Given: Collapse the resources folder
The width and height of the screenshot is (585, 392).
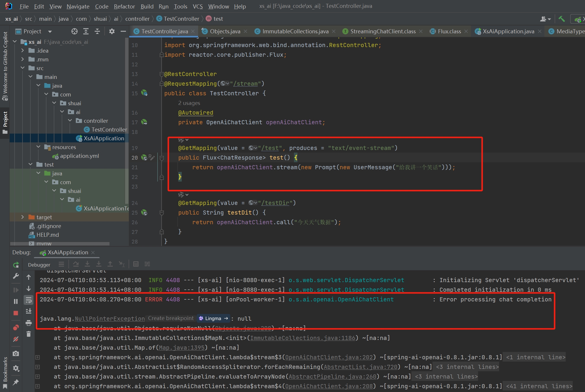Looking at the screenshot, I should pyautogui.click(x=39, y=147).
